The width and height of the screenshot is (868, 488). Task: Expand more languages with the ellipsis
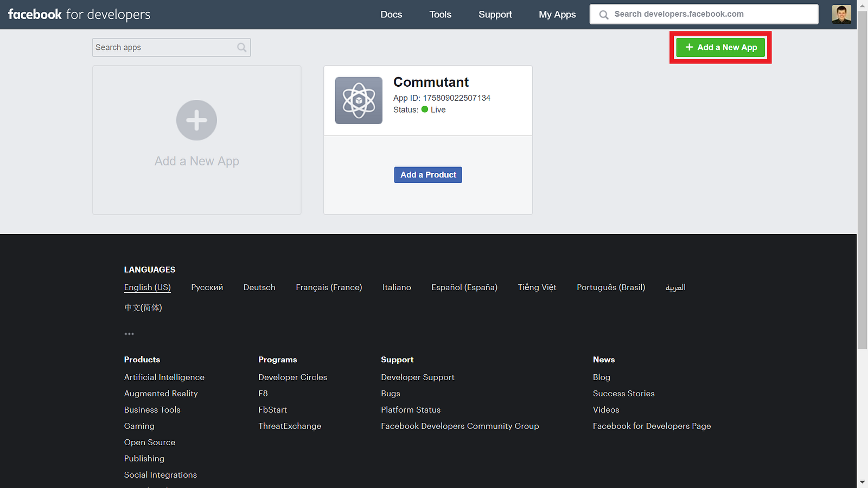(129, 333)
